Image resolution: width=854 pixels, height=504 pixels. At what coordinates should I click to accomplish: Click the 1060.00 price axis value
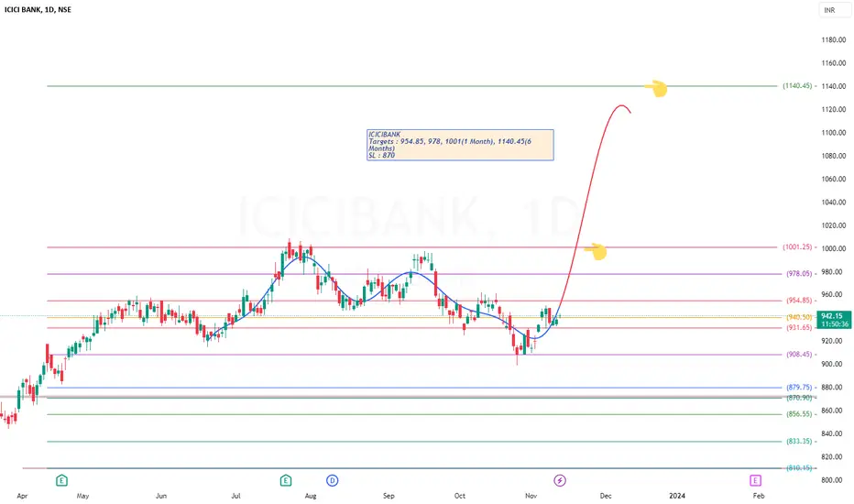click(x=833, y=179)
